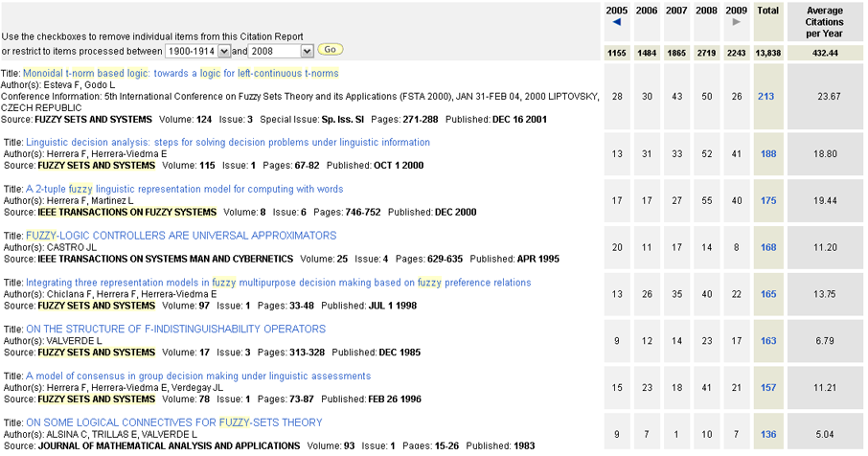Click the published date DEC 16 2001

(x=520, y=119)
